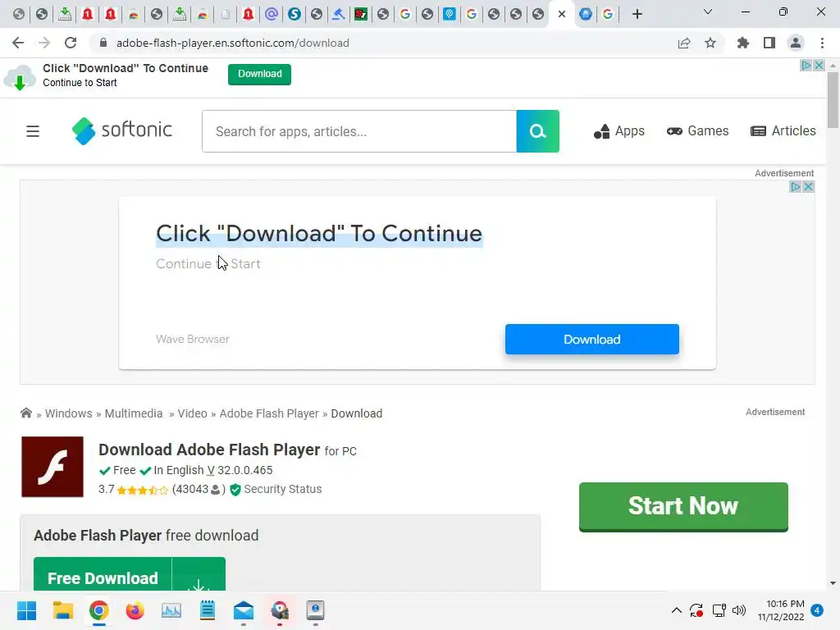Click the blue Download button in ad
Screen dimensions: 840x630
click(x=592, y=339)
